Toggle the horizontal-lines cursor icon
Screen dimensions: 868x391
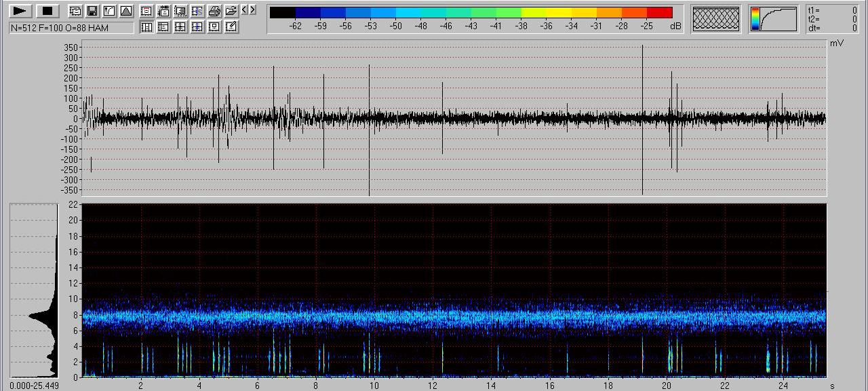[x=163, y=26]
